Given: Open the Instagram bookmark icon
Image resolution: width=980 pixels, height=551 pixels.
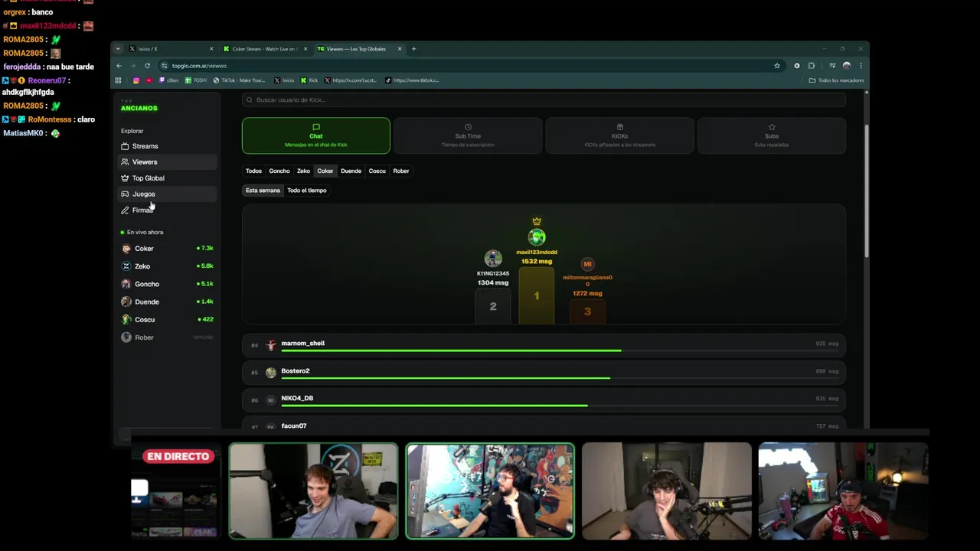Looking at the screenshot, I should 136,80.
